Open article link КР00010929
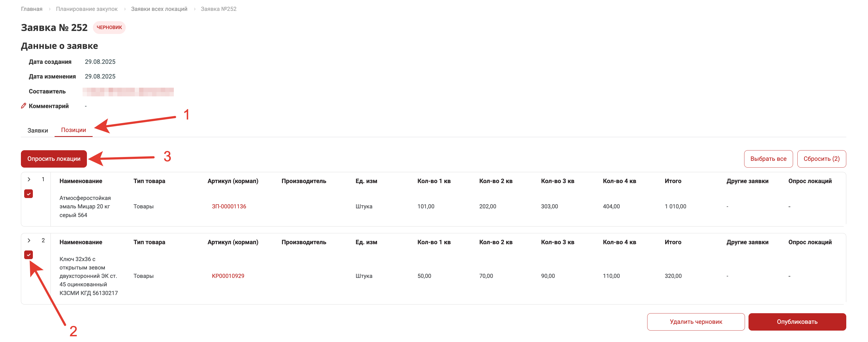The image size is (868, 342). coord(228,276)
